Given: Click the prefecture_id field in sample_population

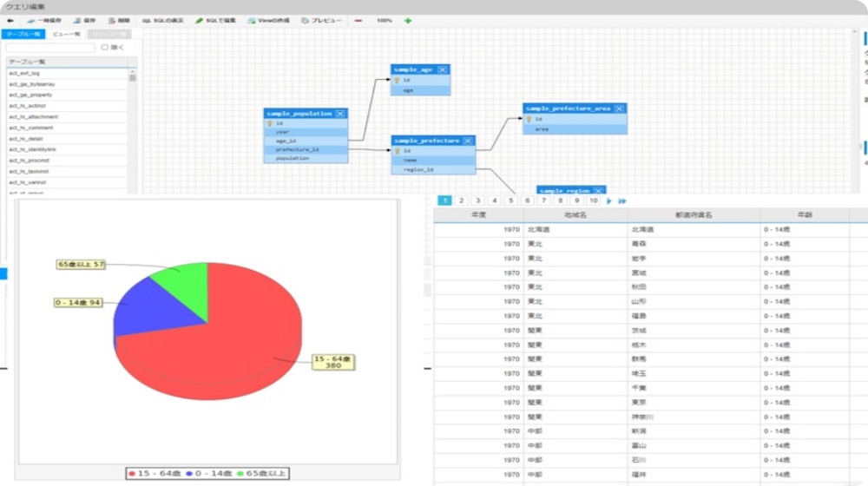Looking at the screenshot, I should click(x=306, y=149).
